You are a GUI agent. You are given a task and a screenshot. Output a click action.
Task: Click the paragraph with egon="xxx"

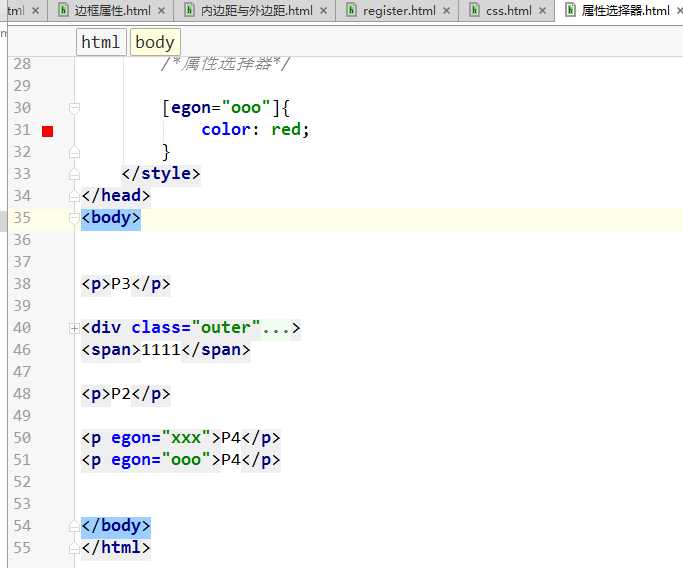(x=181, y=437)
